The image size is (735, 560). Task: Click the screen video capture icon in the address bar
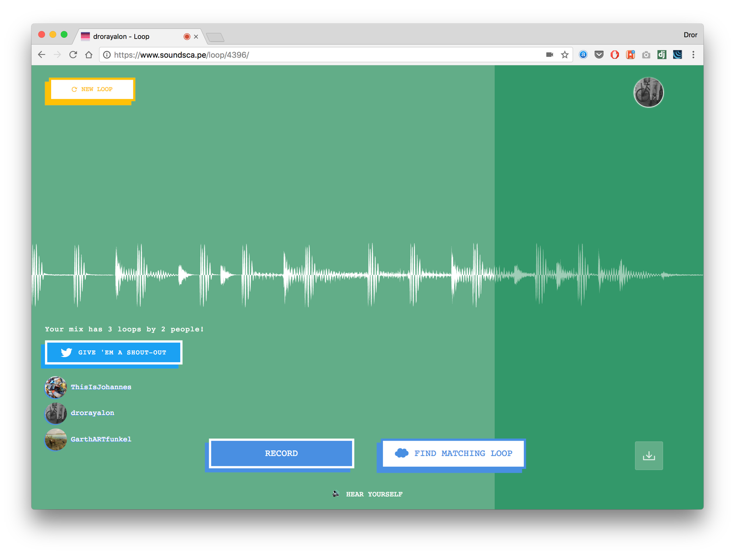click(549, 55)
